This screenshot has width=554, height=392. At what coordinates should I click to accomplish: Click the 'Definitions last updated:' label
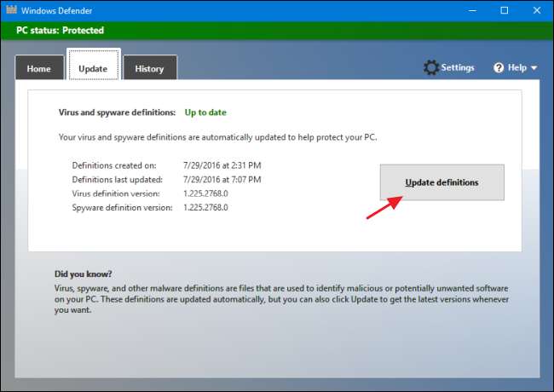[118, 180]
